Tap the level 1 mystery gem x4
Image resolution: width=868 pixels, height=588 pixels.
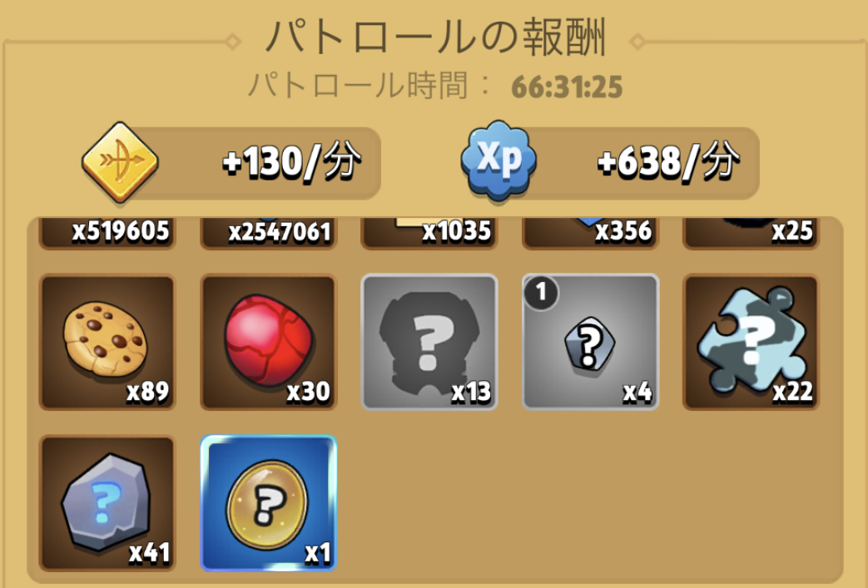point(590,343)
